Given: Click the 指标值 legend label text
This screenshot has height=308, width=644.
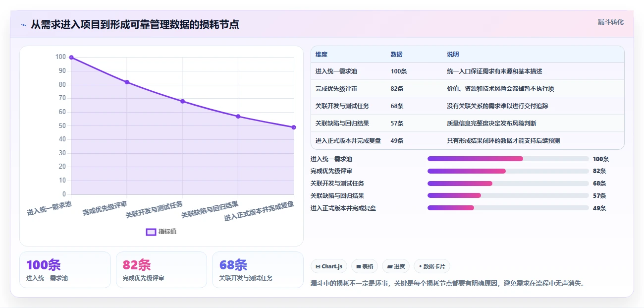Looking at the screenshot, I should pyautogui.click(x=167, y=232).
